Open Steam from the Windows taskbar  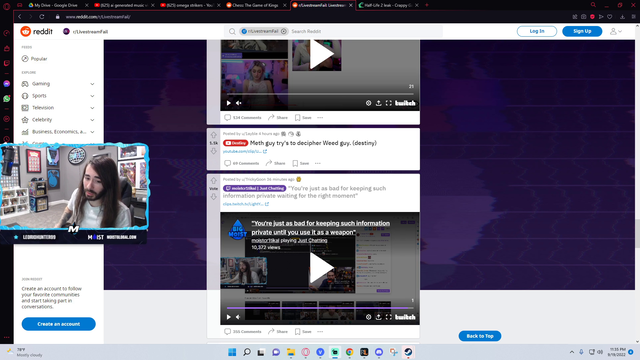pos(408,352)
